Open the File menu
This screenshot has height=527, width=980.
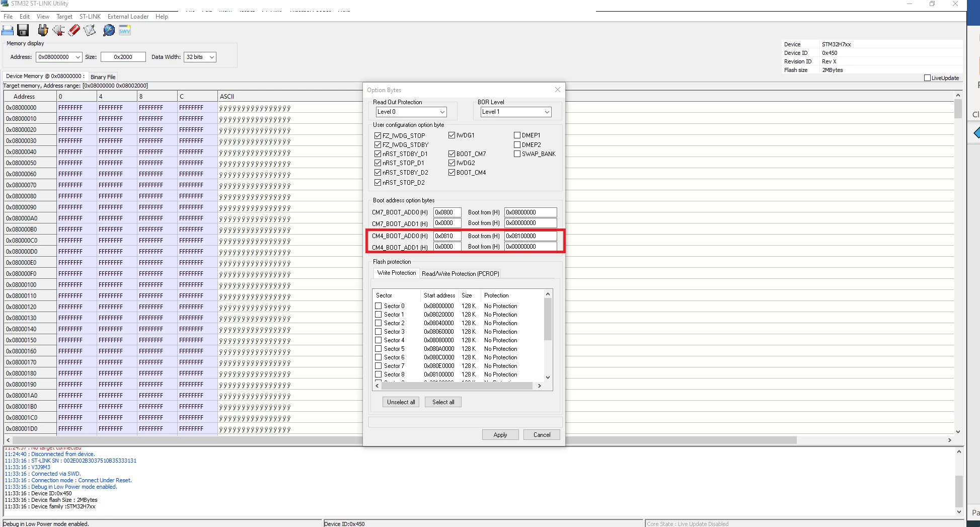(8, 17)
